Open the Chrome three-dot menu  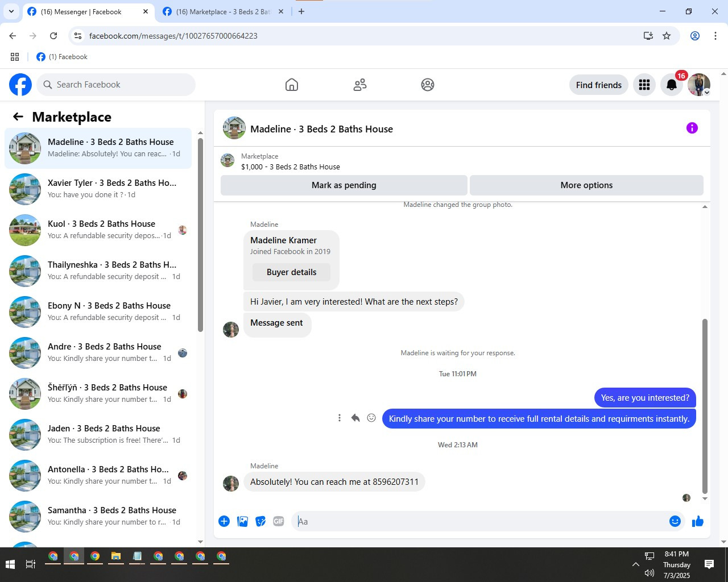[715, 36]
